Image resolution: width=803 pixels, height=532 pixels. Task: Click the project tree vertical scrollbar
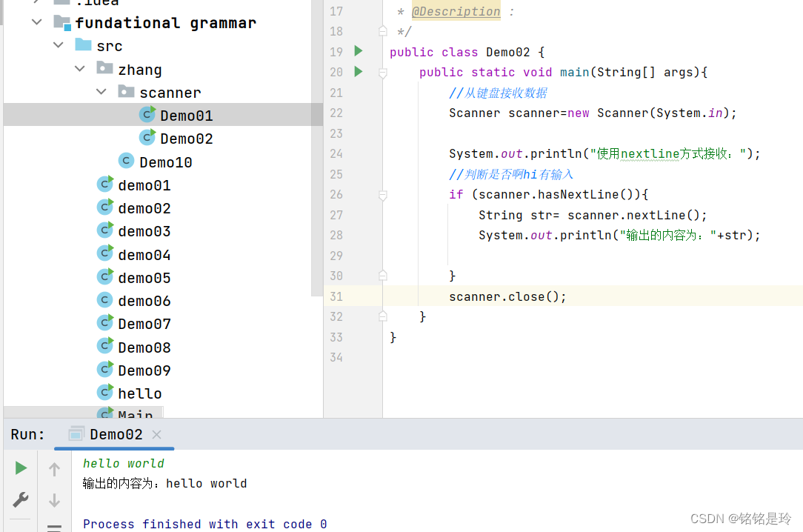pos(316,148)
